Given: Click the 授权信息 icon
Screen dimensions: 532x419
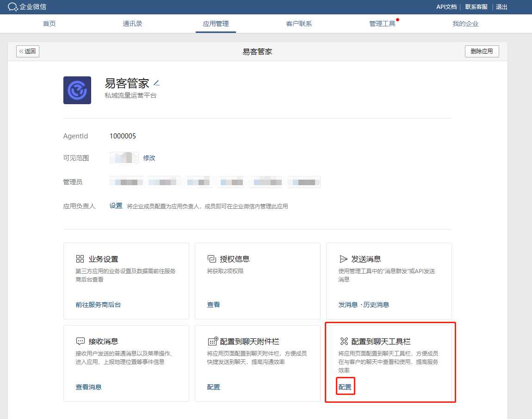Looking at the screenshot, I should tap(212, 259).
